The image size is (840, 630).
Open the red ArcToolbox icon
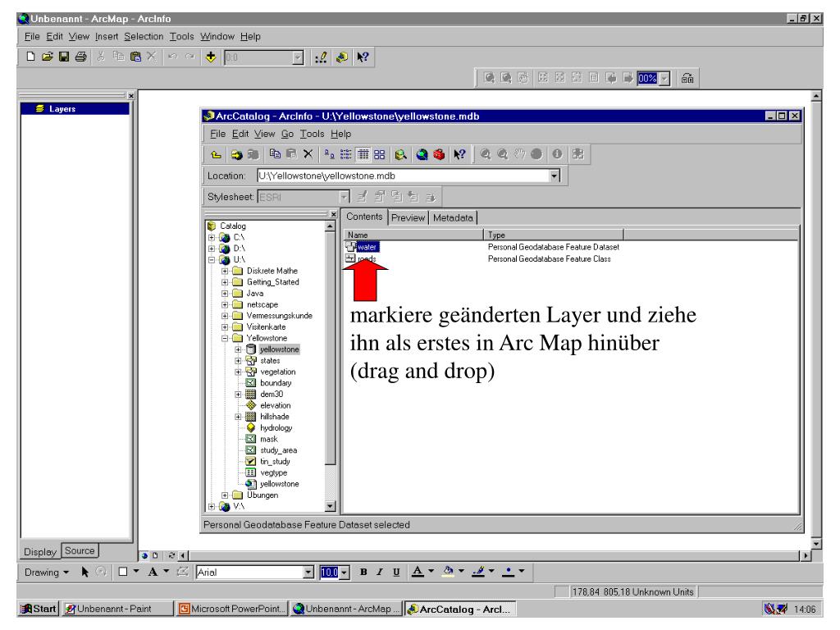point(439,154)
